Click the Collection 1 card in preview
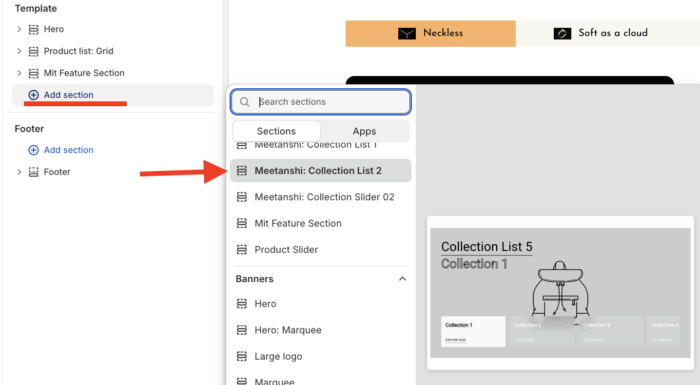Image resolution: width=700 pixels, height=385 pixels. pos(473,332)
